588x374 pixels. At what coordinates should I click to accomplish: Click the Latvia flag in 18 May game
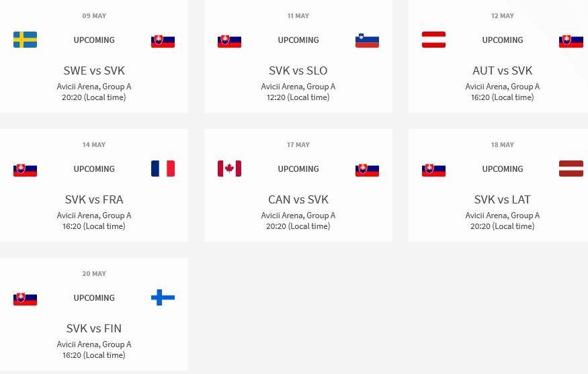click(x=571, y=169)
